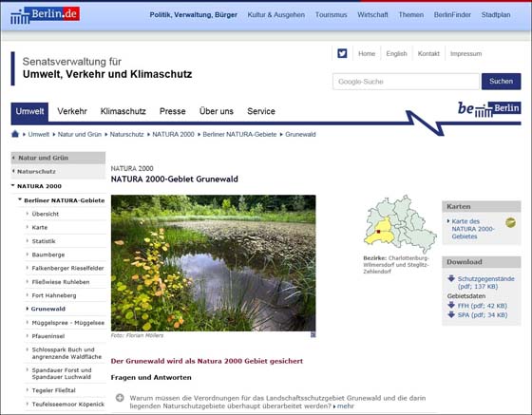The height and width of the screenshot is (415, 532).
Task: Expand the question with the plus icon
Action: (x=120, y=398)
